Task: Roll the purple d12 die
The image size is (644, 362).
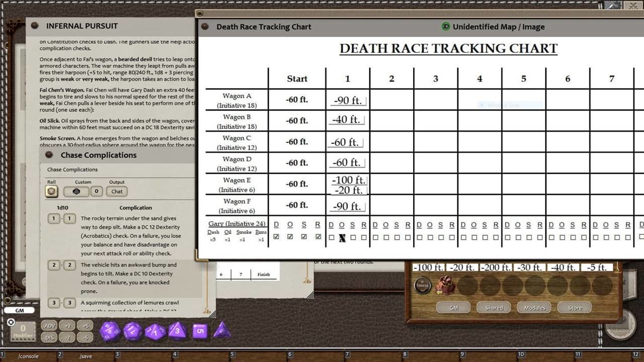Action: pyautogui.click(x=132, y=331)
